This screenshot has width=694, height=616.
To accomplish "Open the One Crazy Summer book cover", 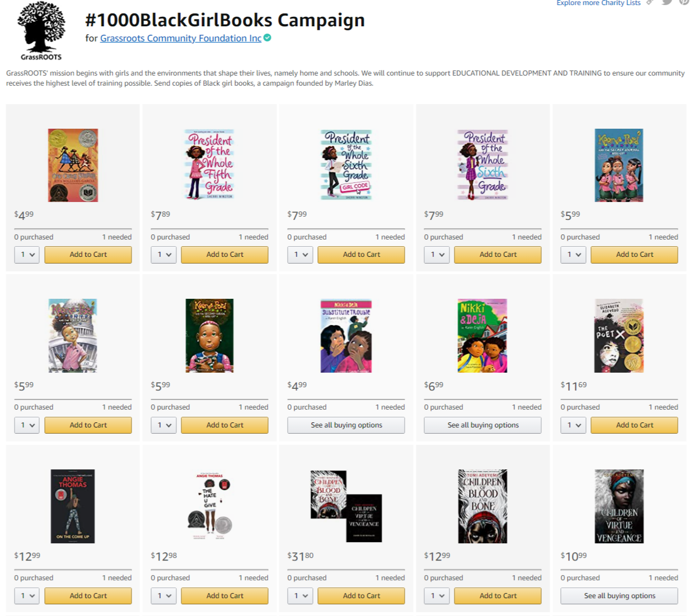I will pos(73,165).
